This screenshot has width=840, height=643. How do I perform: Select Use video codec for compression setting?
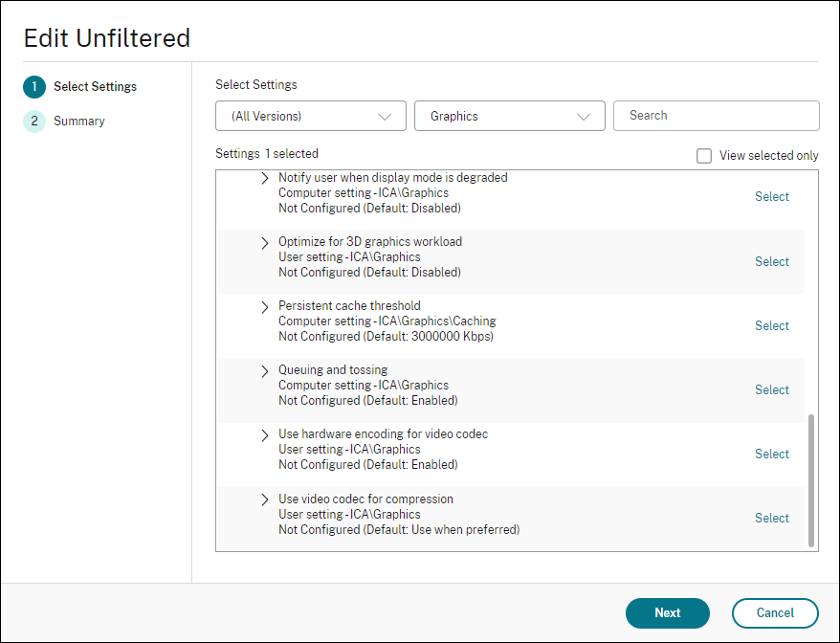pos(771,519)
